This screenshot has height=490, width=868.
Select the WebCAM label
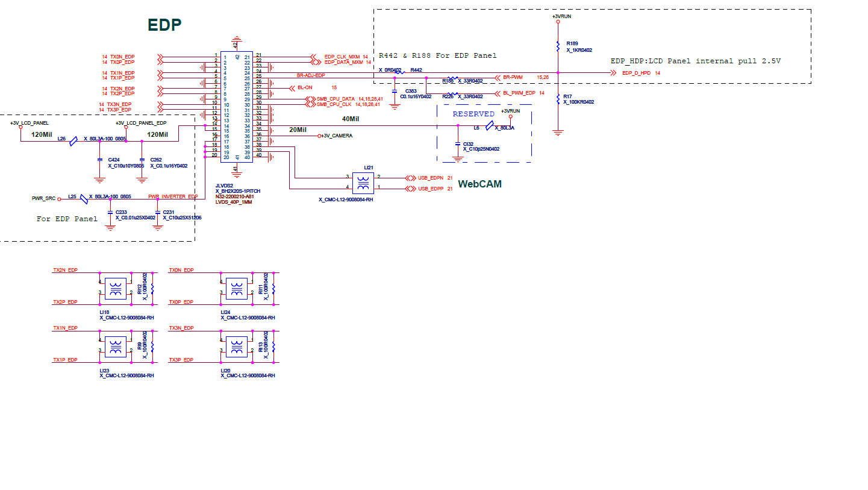[479, 184]
